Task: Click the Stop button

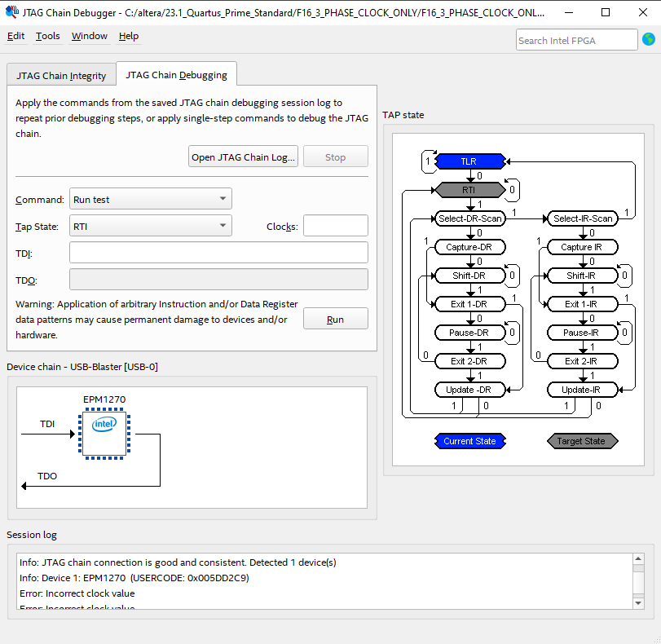Action: [336, 157]
